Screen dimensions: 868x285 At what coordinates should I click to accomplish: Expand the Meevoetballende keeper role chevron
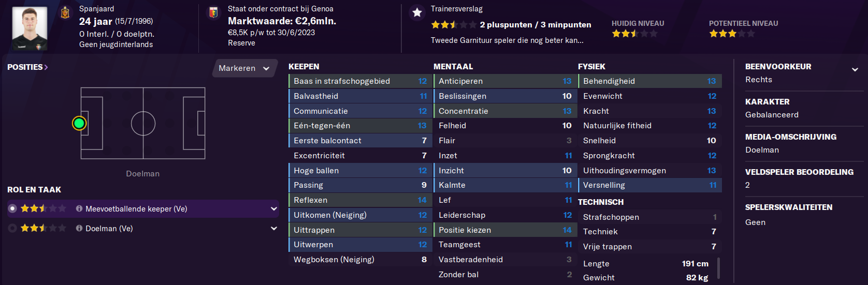click(273, 209)
